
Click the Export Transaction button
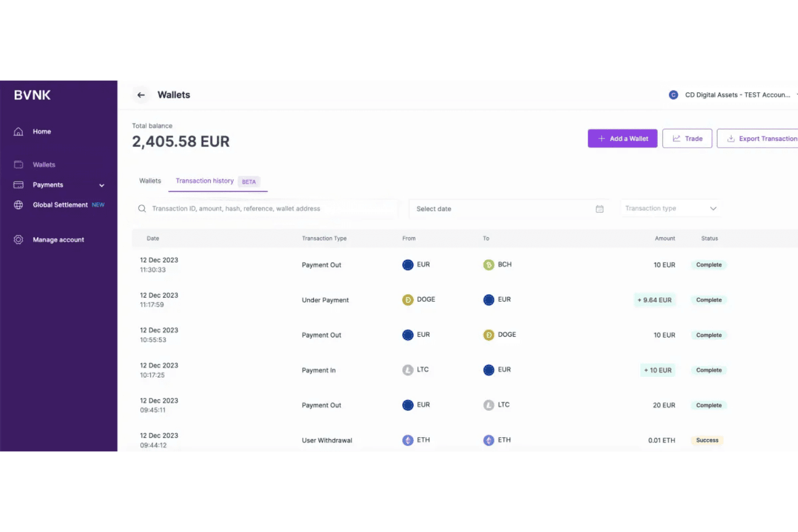point(758,139)
